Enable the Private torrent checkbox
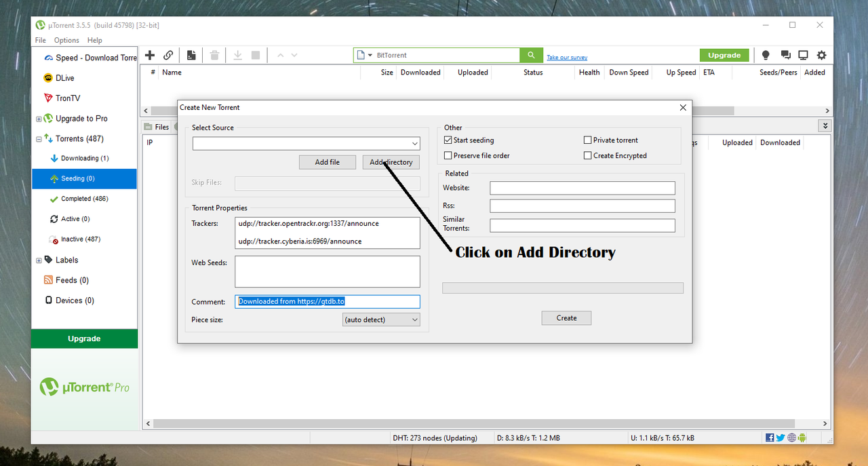Image resolution: width=868 pixels, height=466 pixels. pyautogui.click(x=587, y=140)
